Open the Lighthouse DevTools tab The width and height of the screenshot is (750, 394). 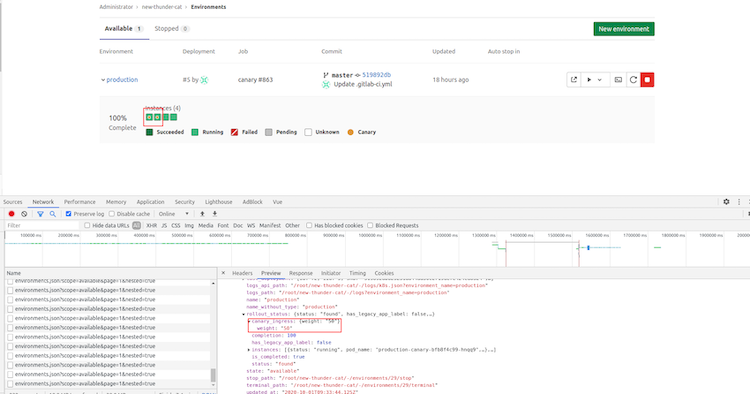[219, 202]
